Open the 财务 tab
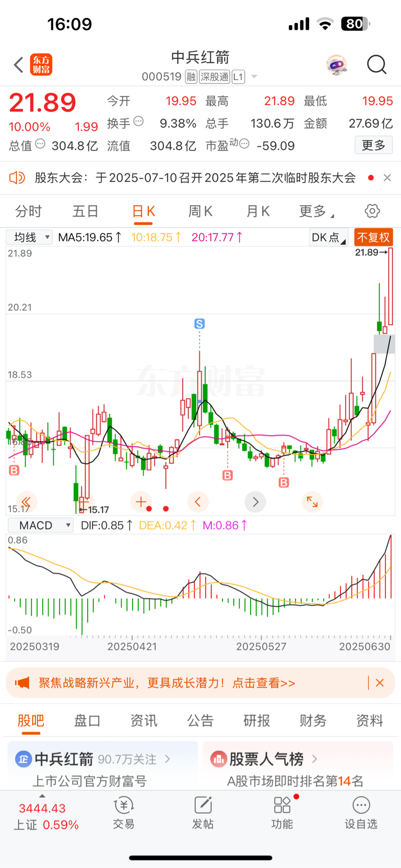The width and height of the screenshot is (401, 868). pos(313,721)
